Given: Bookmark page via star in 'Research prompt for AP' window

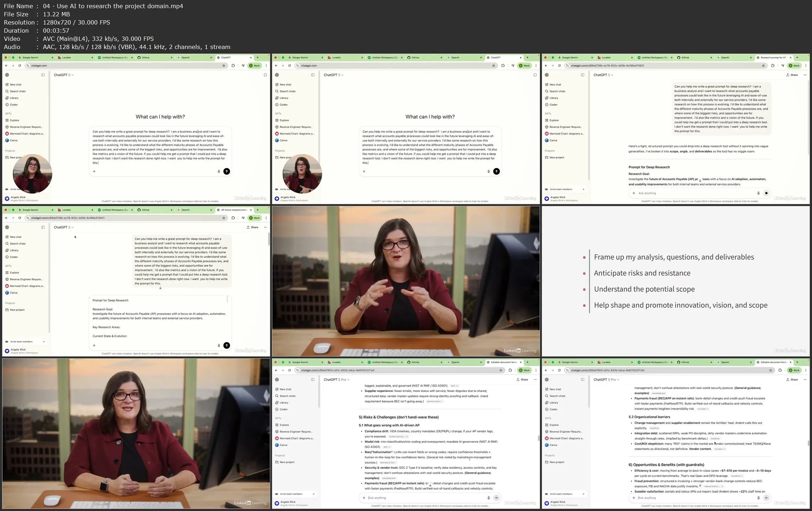Looking at the screenshot, I should [x=763, y=66].
